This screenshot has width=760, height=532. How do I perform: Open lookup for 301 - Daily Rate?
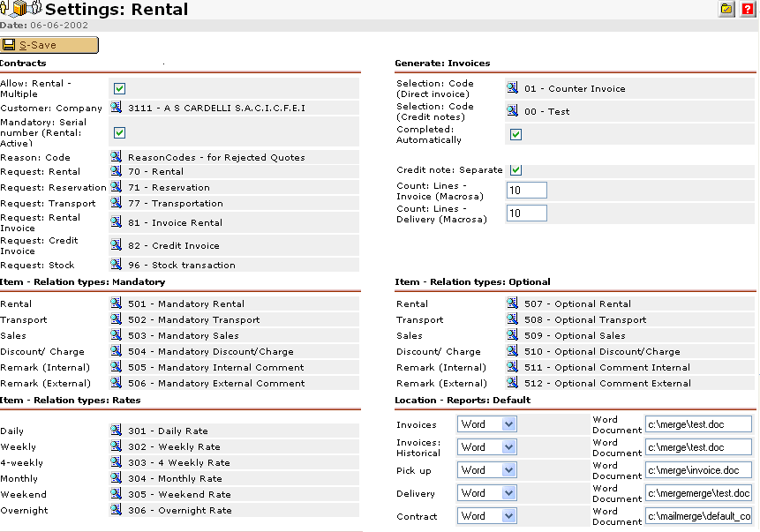coord(116,430)
